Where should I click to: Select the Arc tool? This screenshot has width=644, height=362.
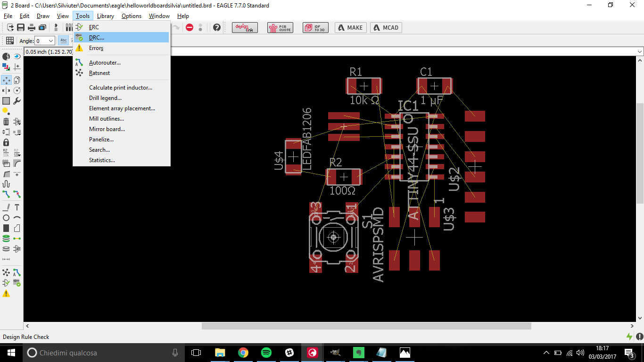[x=17, y=218]
